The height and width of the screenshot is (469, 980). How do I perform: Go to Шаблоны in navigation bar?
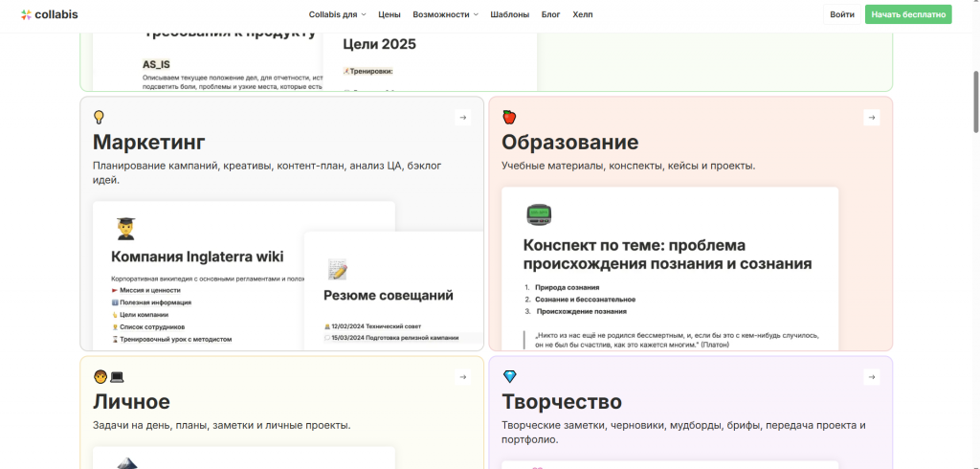tap(509, 14)
